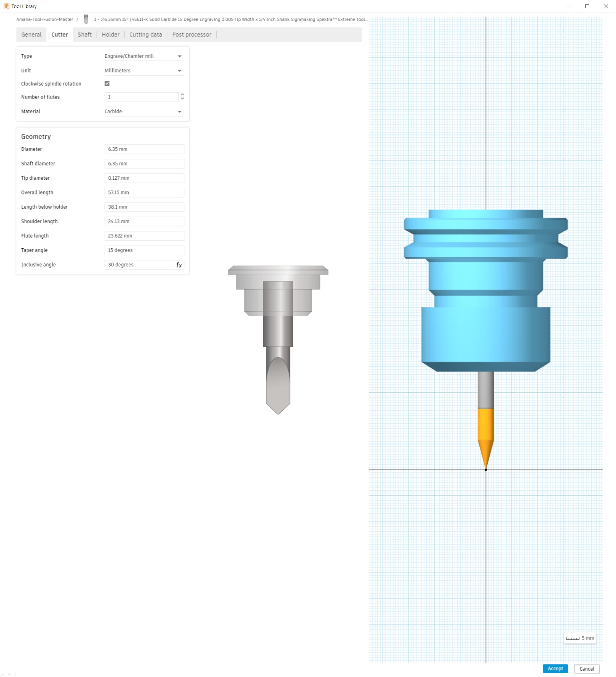Expand the Unit dropdown showing Millimeters
This screenshot has height=677, width=616.
(144, 71)
